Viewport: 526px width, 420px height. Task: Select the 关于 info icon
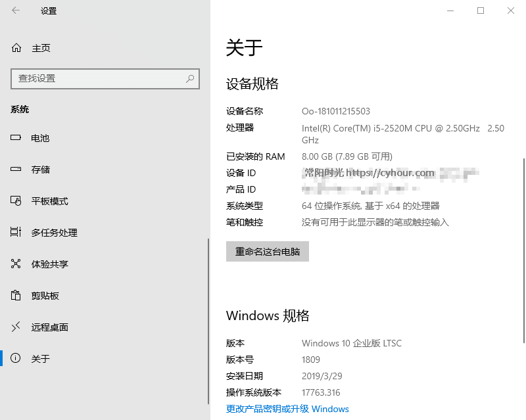[15, 358]
